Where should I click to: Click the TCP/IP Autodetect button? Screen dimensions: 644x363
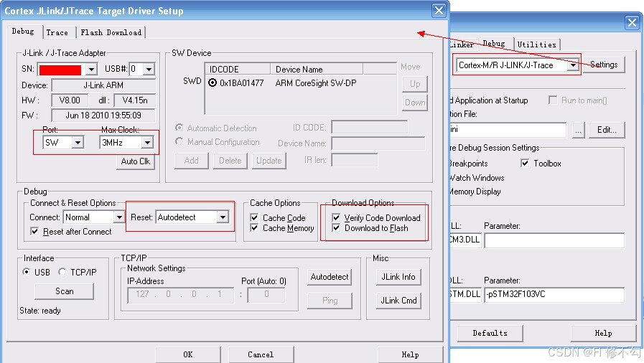point(330,277)
